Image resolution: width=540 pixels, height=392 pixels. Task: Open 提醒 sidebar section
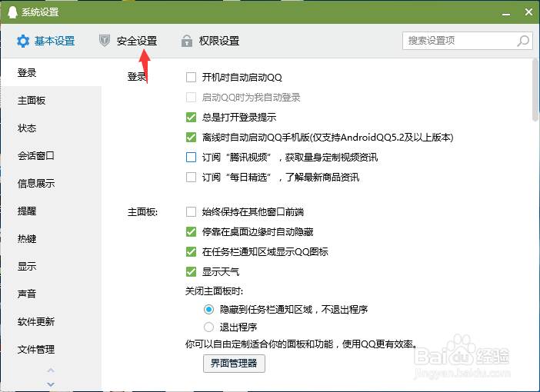coord(51,211)
